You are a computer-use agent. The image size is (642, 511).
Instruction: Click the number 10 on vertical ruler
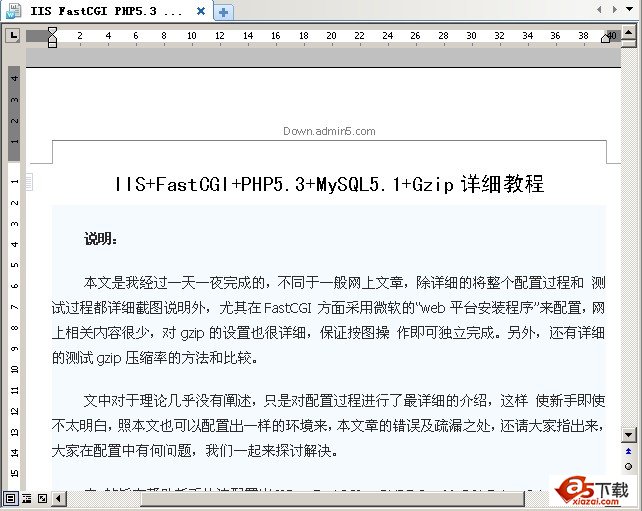tap(14, 369)
